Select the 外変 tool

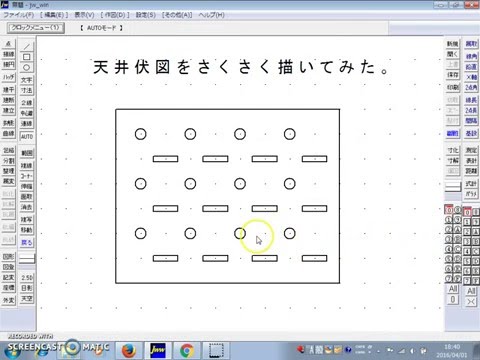[x=9, y=300]
